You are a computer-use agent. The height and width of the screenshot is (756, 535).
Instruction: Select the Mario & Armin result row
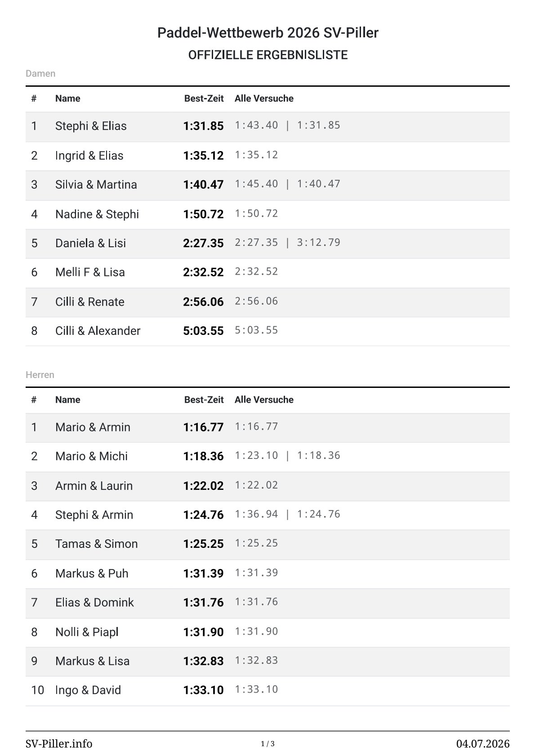coord(267,427)
